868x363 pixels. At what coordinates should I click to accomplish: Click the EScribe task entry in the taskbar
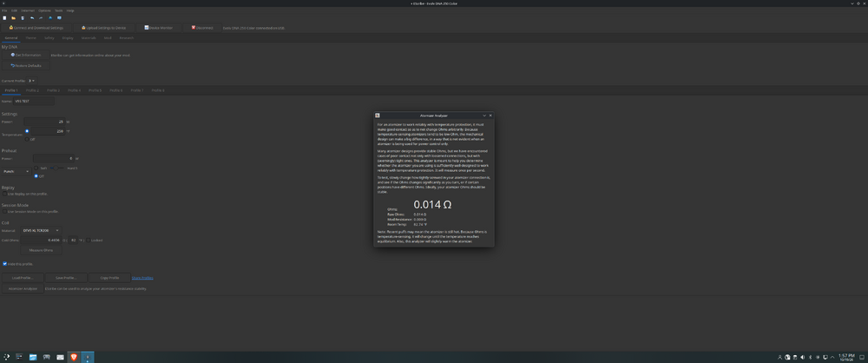tap(88, 358)
